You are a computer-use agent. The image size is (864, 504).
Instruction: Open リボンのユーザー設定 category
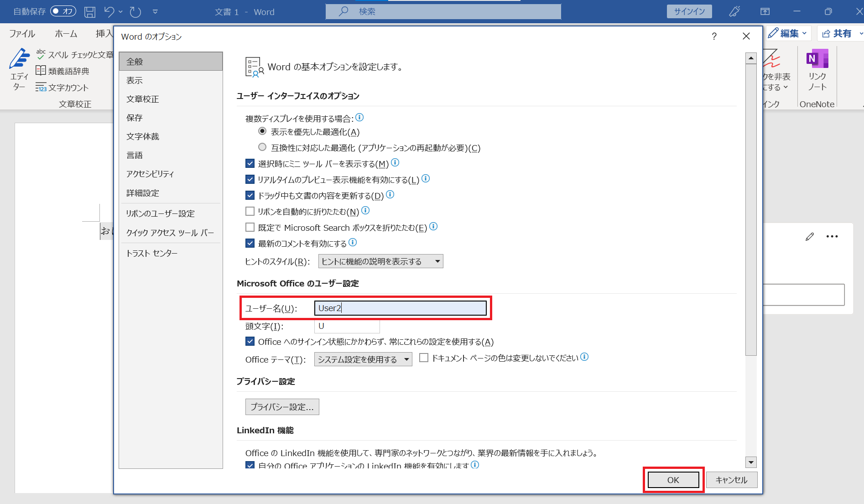tap(171, 213)
